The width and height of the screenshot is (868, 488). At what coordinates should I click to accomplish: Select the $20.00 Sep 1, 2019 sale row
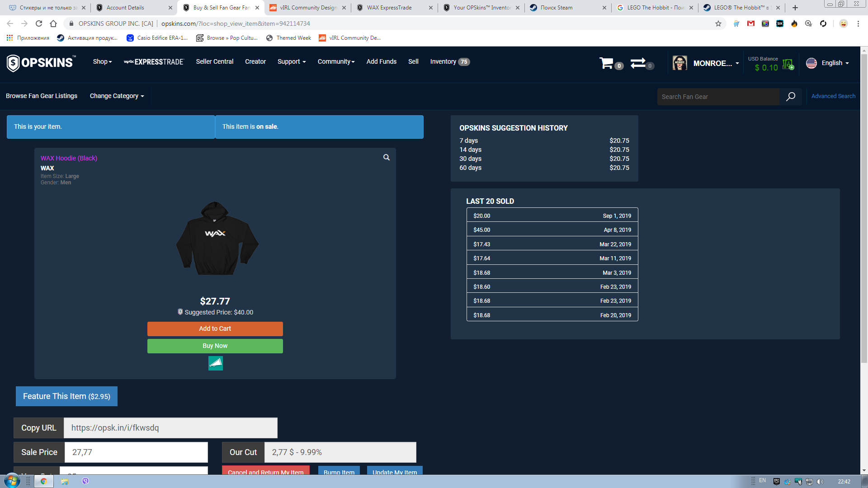[552, 216]
